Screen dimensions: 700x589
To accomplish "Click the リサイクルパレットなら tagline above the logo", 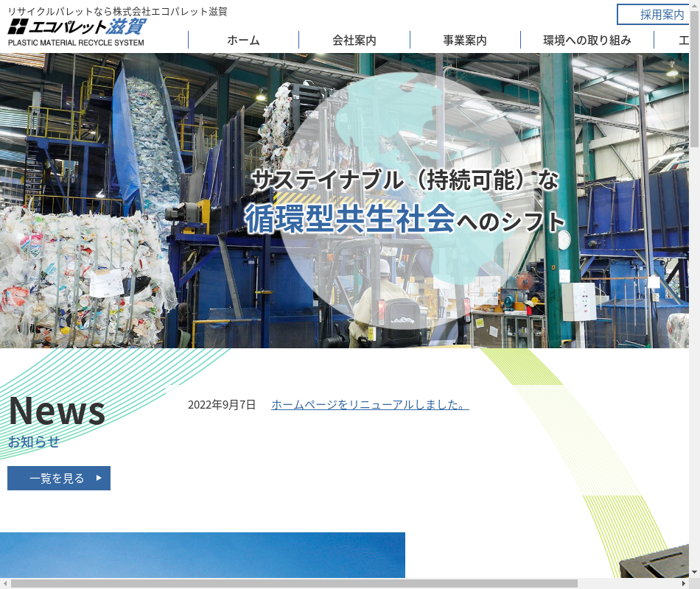I will click(117, 12).
